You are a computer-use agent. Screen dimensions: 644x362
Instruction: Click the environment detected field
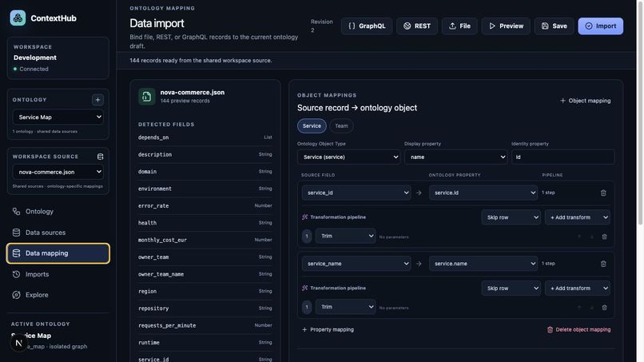(205, 189)
